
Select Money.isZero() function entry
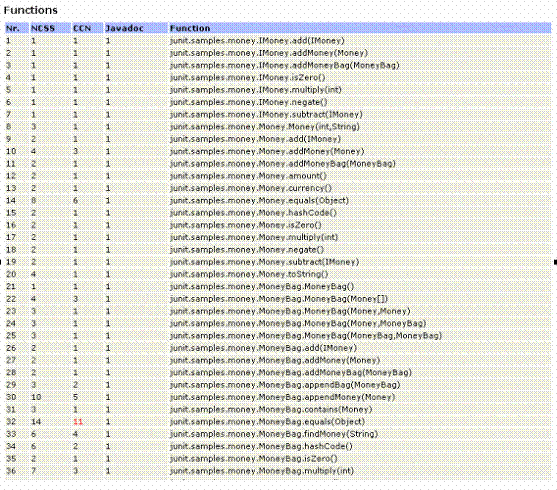point(246,225)
